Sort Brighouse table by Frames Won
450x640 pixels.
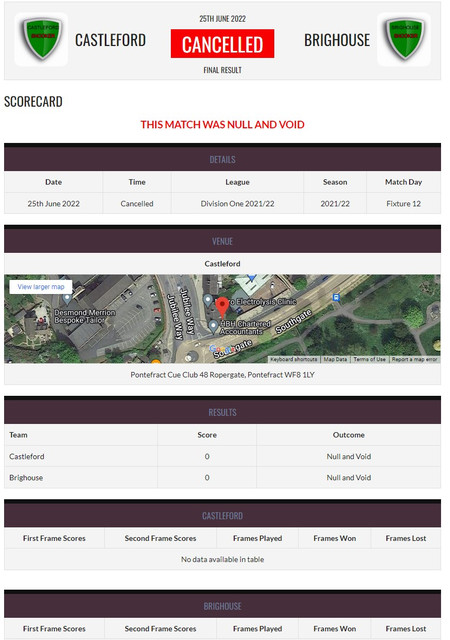334,629
